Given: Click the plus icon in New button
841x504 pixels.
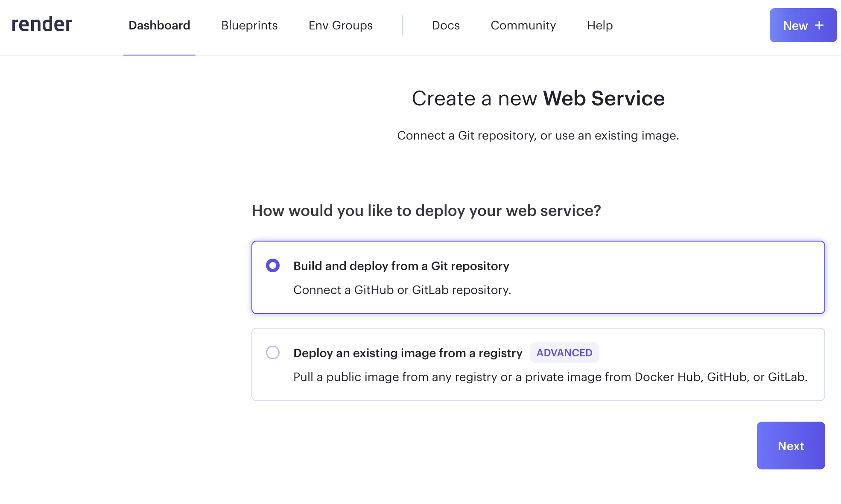Looking at the screenshot, I should tap(819, 25).
